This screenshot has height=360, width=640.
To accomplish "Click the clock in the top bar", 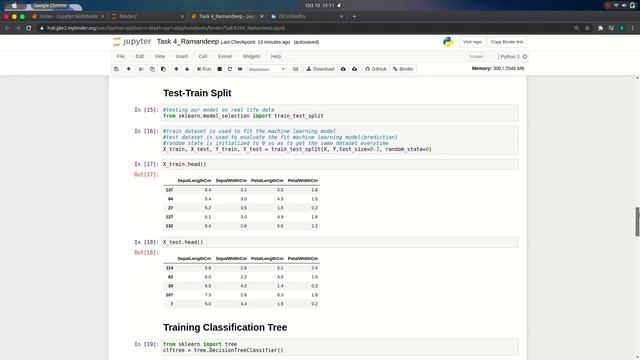I will pyautogui.click(x=321, y=5).
